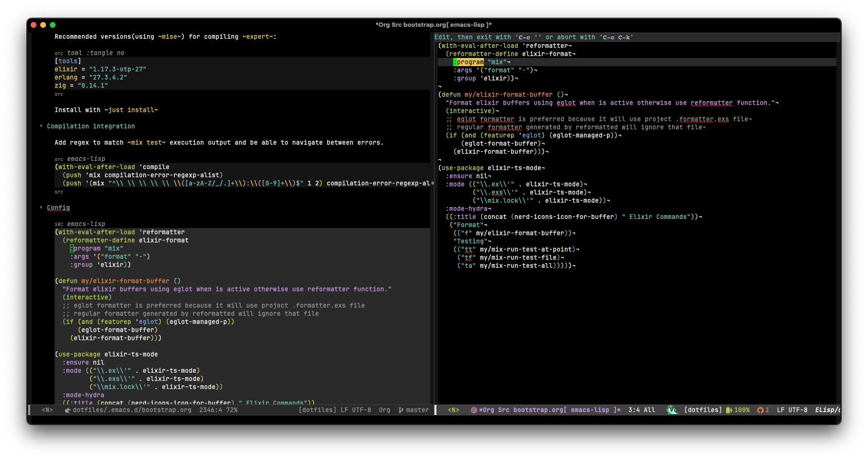Click the [tools] toml section line

click(68, 61)
